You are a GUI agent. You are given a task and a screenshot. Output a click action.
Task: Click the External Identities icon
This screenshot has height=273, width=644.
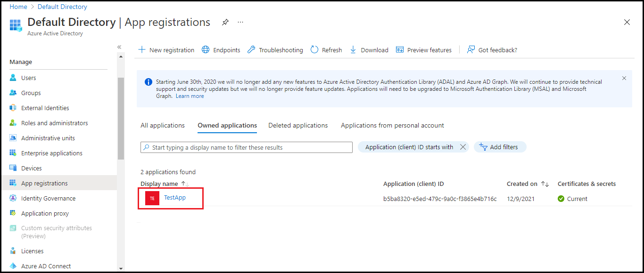point(13,108)
